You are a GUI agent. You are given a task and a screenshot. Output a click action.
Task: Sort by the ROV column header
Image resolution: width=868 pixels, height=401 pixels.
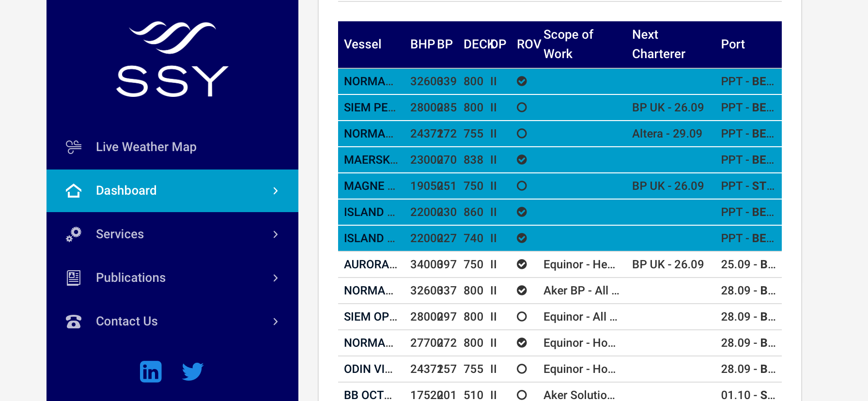(x=529, y=44)
